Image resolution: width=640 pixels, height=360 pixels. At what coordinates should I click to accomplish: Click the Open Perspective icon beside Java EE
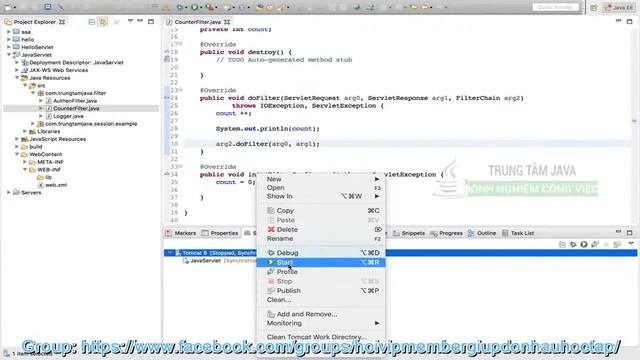point(594,7)
